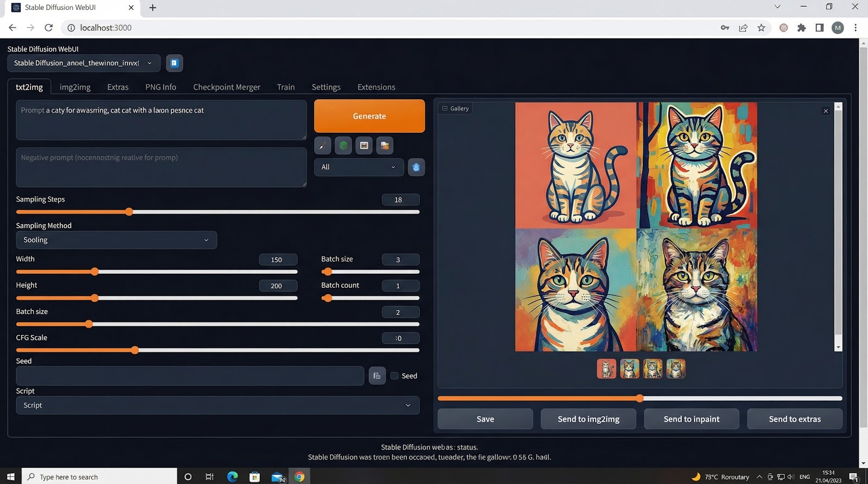The width and height of the screenshot is (868, 484).
Task: Click the blue icon beside checkpoint dropdown
Action: point(174,63)
